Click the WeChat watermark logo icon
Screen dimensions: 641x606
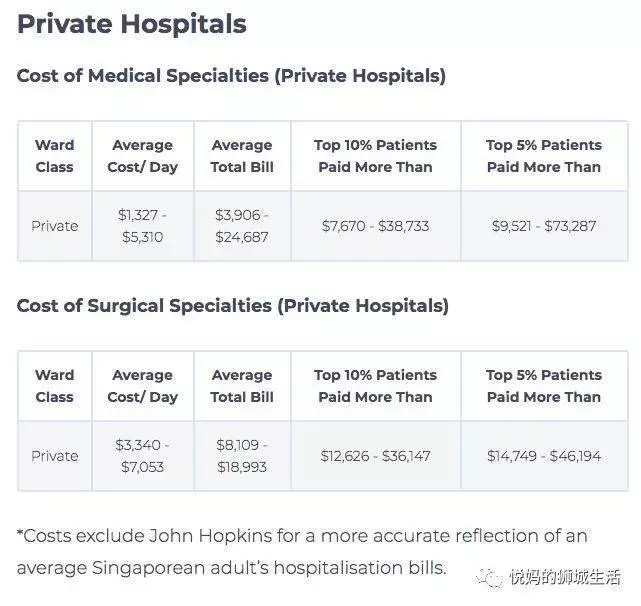[489, 578]
